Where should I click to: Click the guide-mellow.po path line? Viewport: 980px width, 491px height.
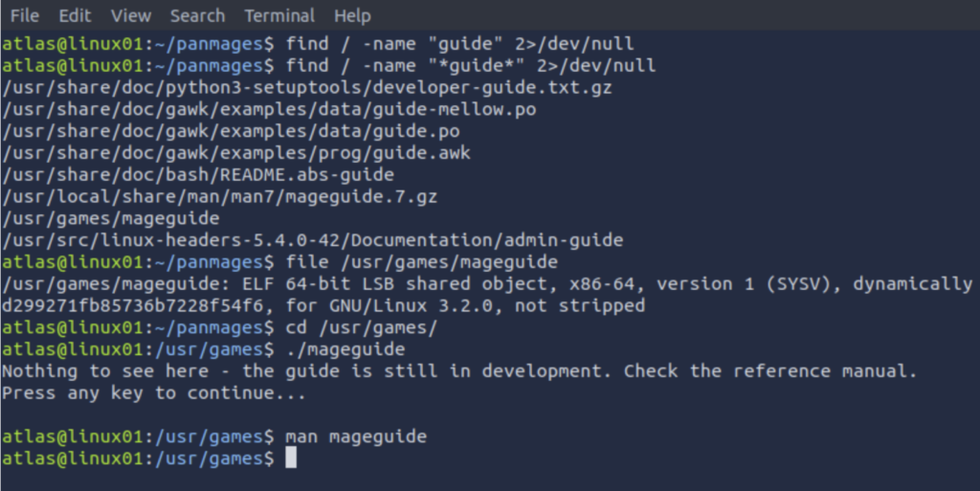(269, 109)
